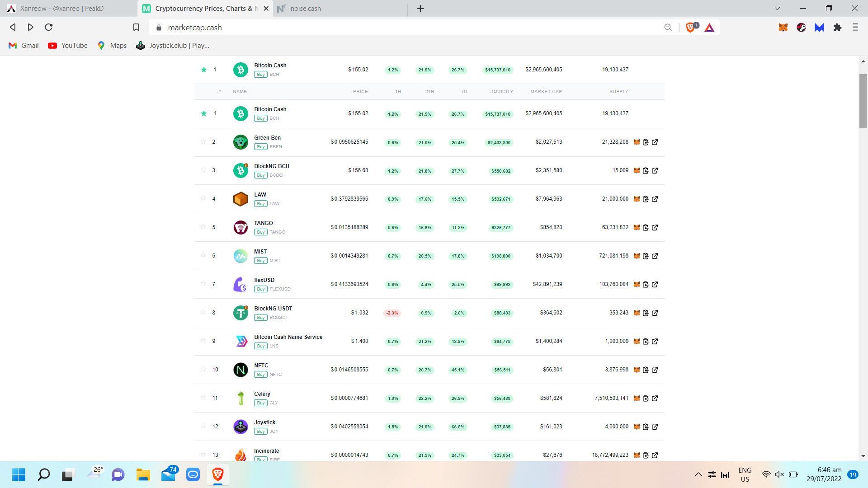Click the Buy button for Green Ben

point(261,147)
